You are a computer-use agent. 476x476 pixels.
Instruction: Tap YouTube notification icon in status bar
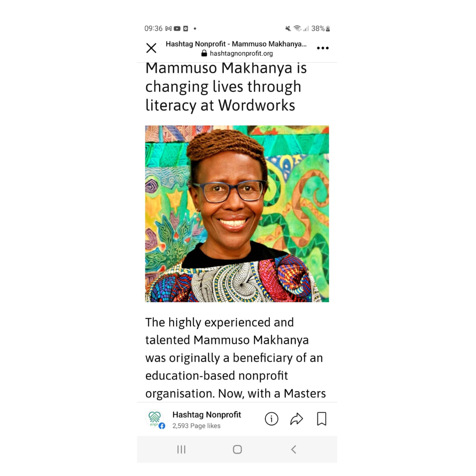coord(177,29)
